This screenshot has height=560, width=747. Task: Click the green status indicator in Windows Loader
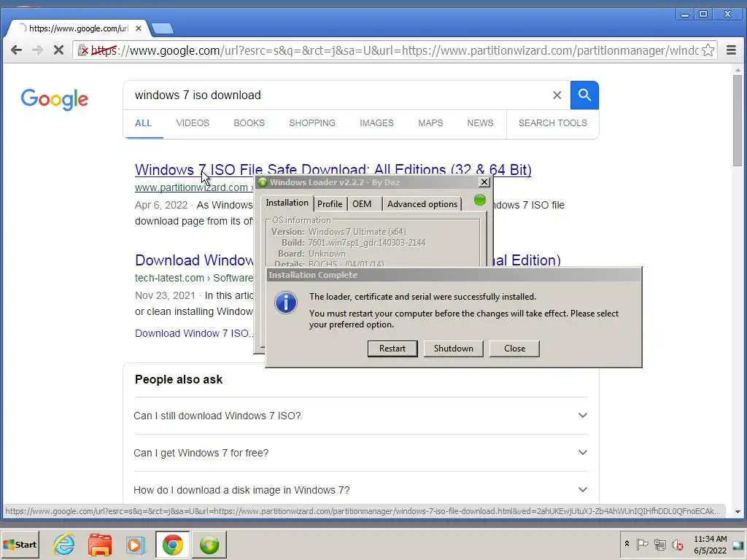tap(480, 201)
